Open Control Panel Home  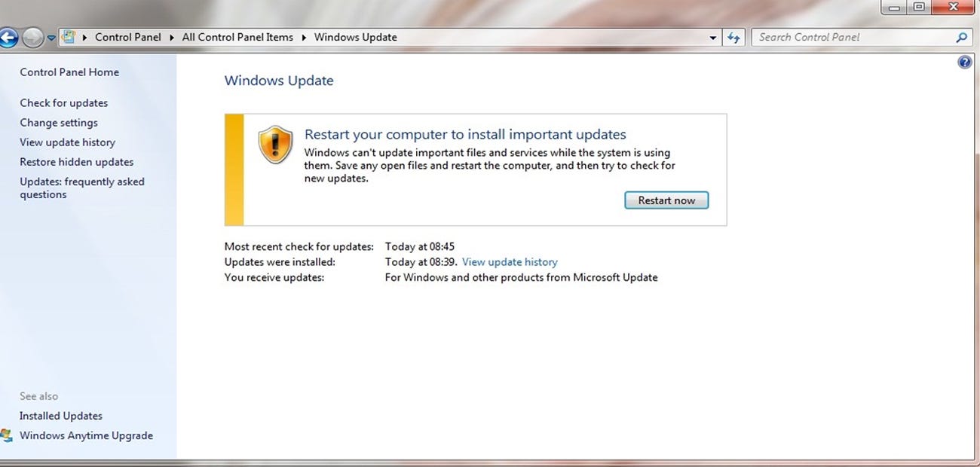(x=69, y=72)
